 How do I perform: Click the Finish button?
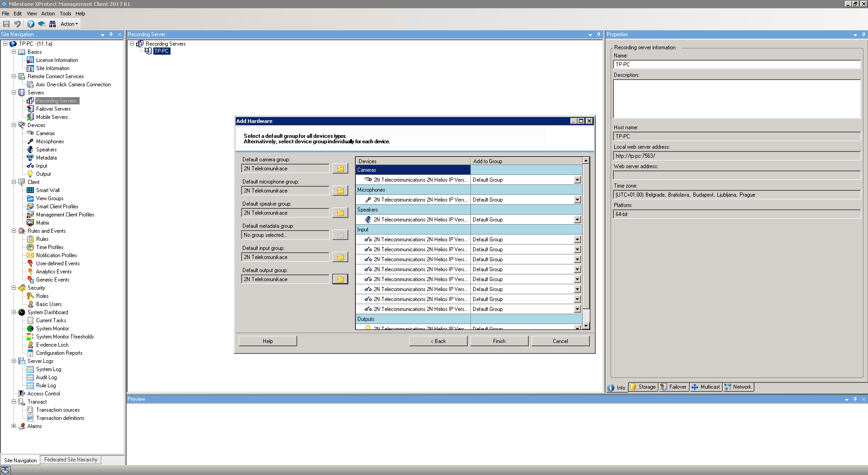(499, 341)
